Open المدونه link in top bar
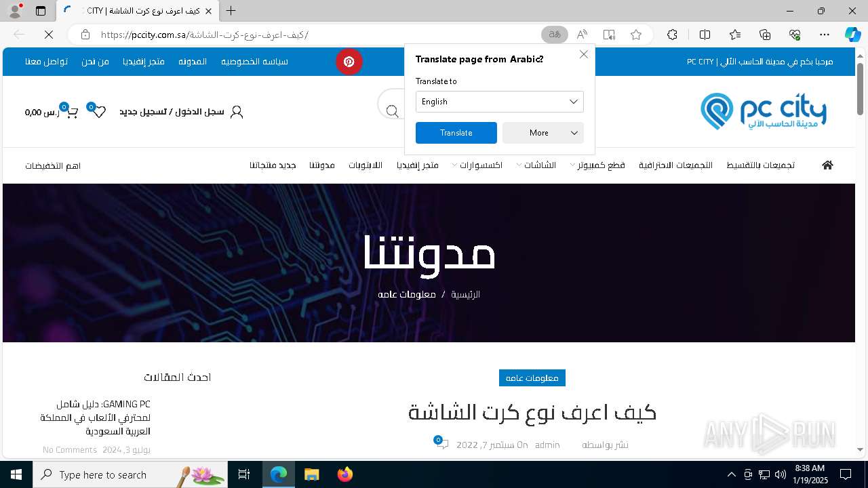 point(193,62)
